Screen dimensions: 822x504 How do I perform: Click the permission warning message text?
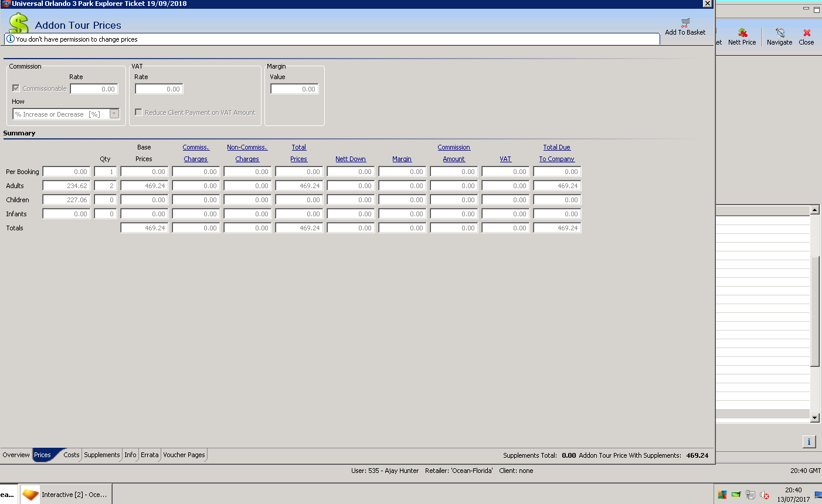(x=77, y=39)
